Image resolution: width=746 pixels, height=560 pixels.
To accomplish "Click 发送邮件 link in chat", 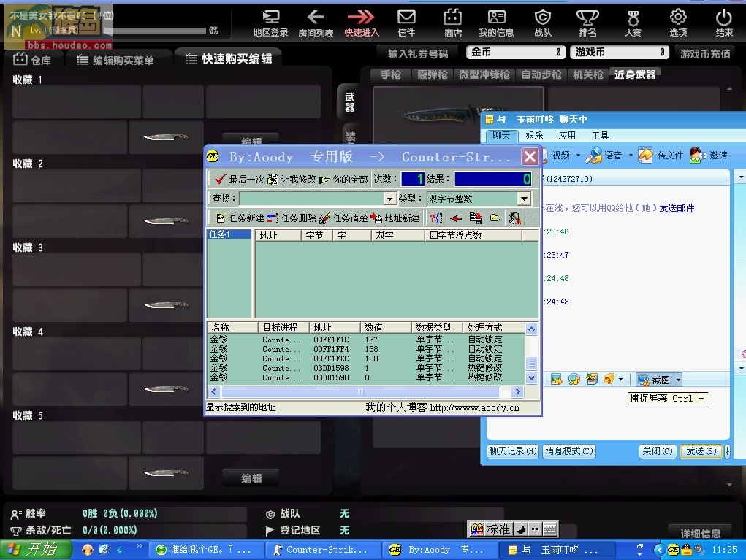I will (677, 208).
